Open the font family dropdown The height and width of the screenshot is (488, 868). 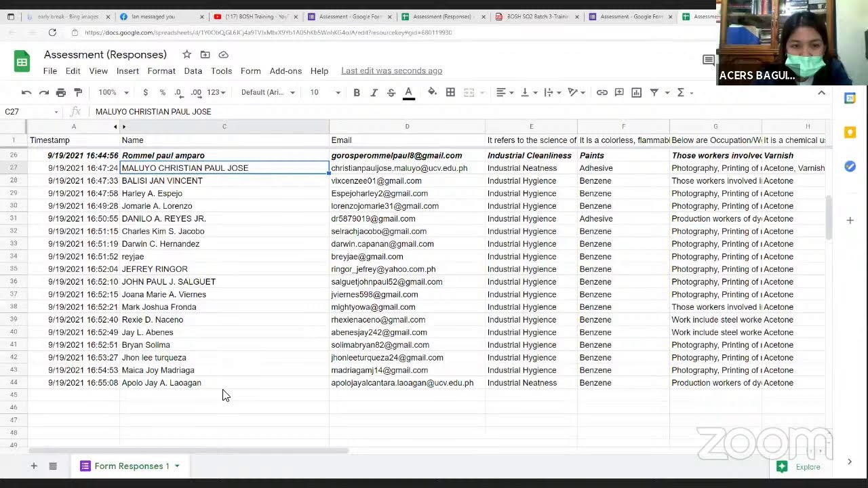[x=268, y=92]
